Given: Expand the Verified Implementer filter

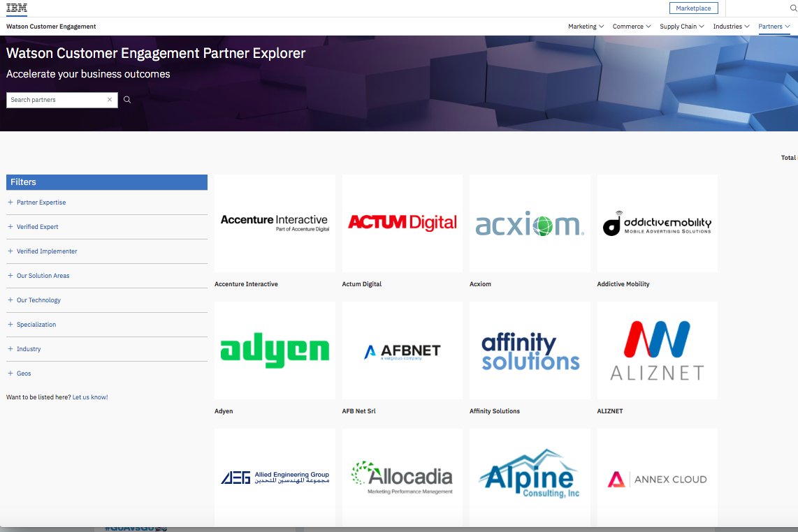Looking at the screenshot, I should point(46,251).
